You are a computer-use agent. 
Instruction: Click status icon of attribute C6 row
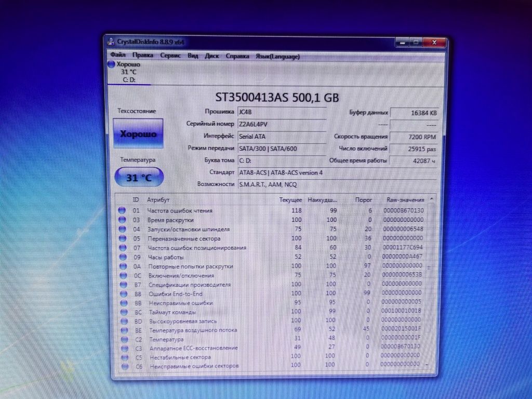click(125, 366)
